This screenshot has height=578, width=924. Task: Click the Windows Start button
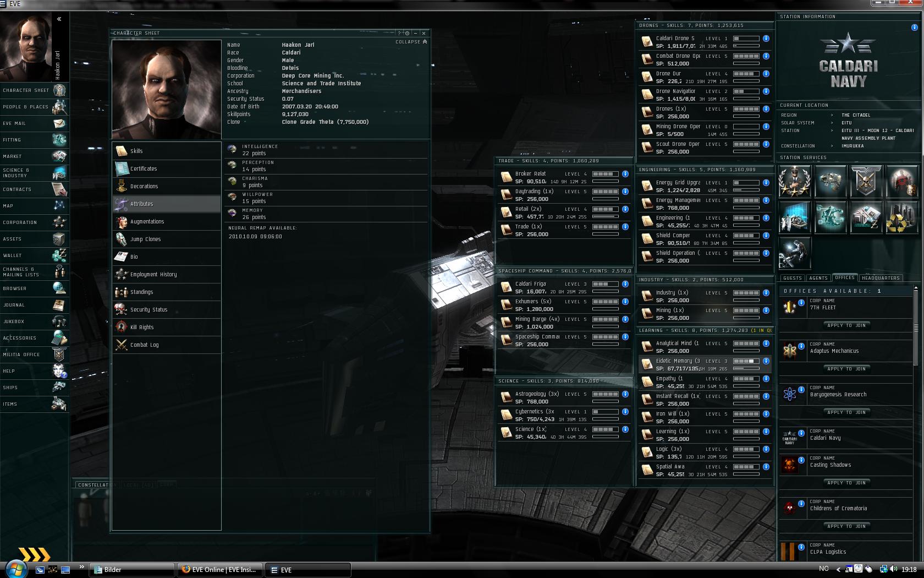[15, 569]
